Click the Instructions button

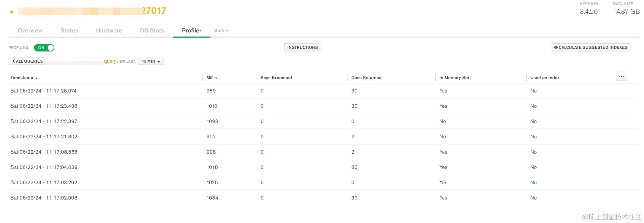point(302,48)
